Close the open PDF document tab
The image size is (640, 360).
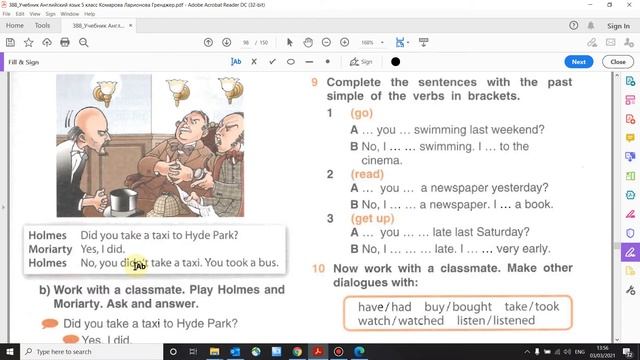(131, 25)
